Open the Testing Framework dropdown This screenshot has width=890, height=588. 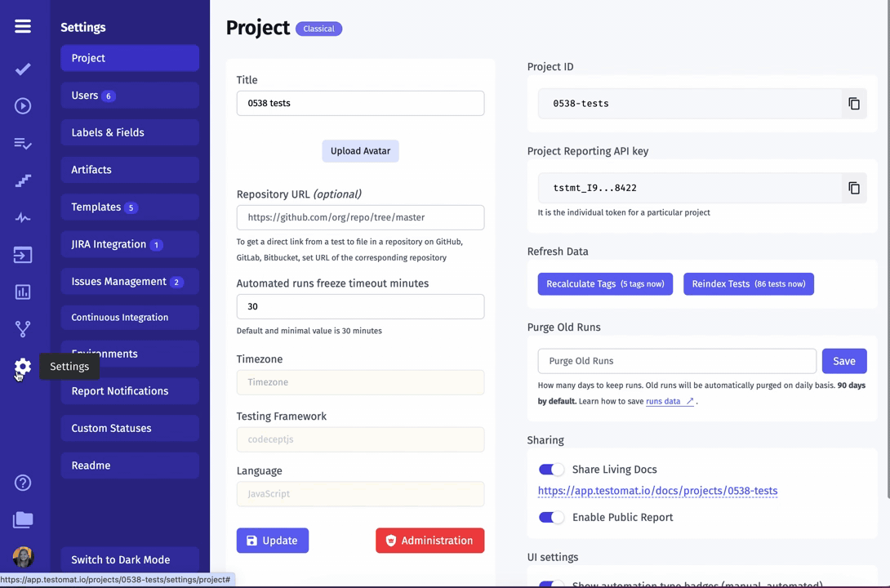(x=360, y=439)
